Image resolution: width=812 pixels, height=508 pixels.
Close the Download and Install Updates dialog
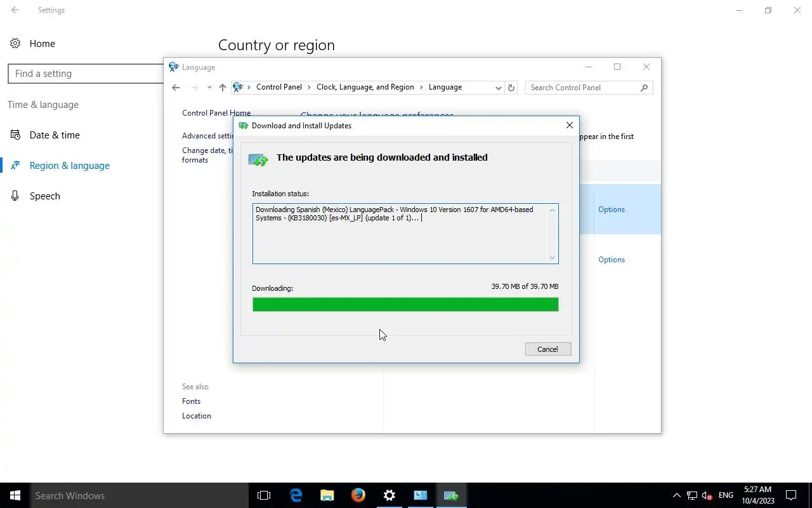(x=570, y=125)
